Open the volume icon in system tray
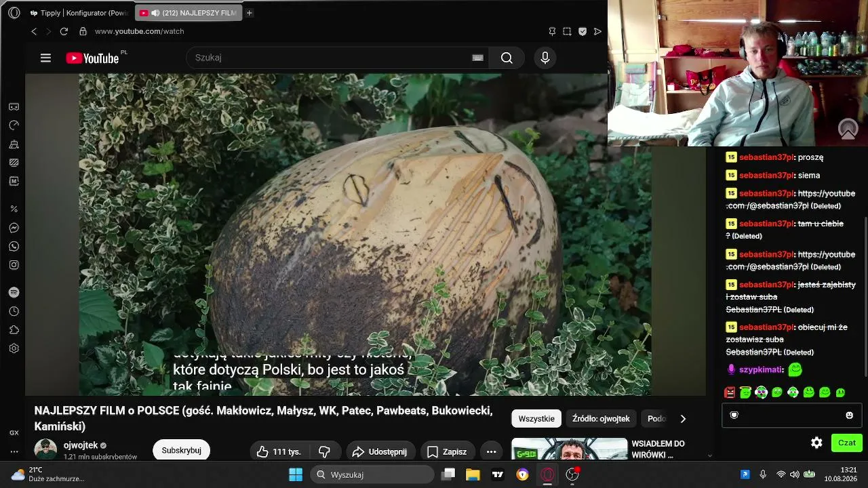The image size is (868, 488). pos(795,474)
